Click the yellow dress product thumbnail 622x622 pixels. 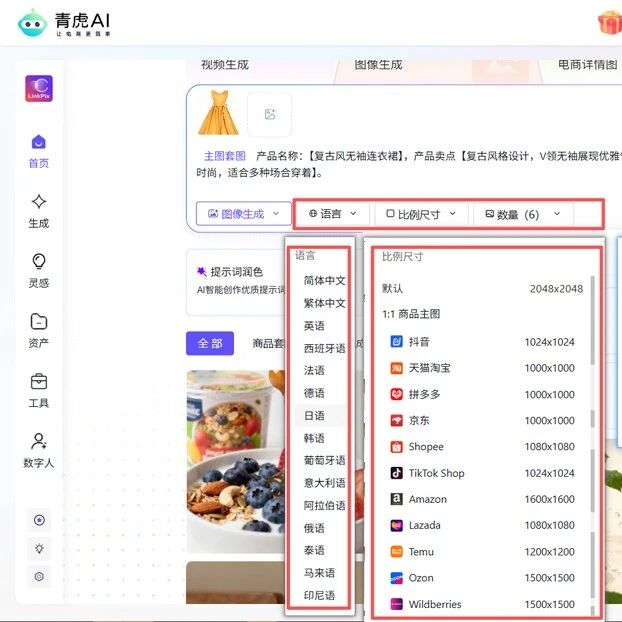click(218, 113)
